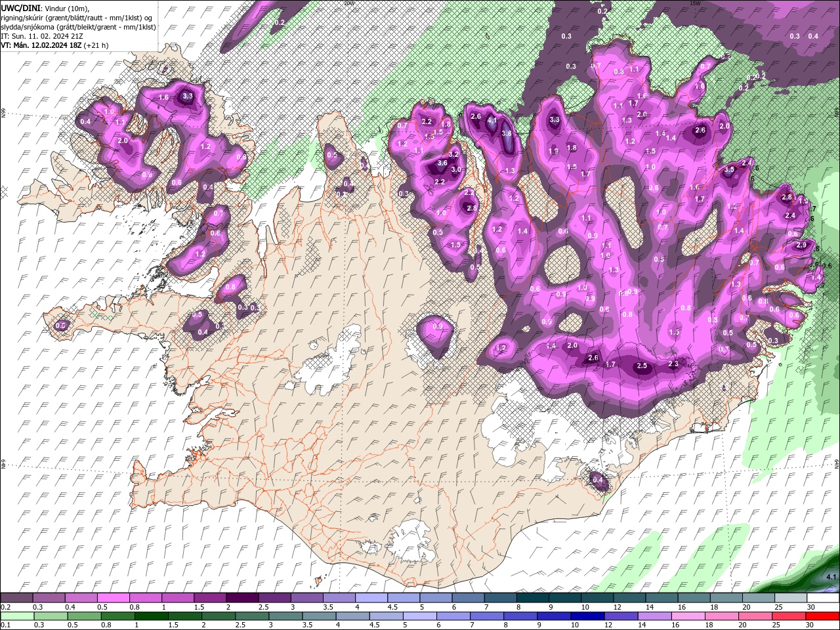Click the '0.2' snow scale label
This screenshot has width=840, height=630.
(5, 607)
